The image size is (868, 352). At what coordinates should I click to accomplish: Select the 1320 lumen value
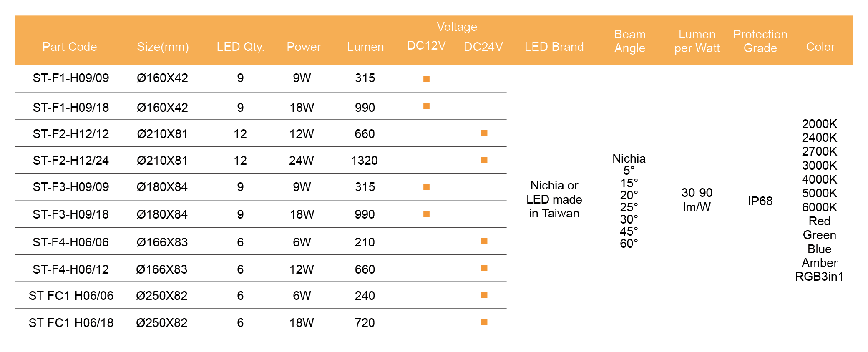click(364, 161)
